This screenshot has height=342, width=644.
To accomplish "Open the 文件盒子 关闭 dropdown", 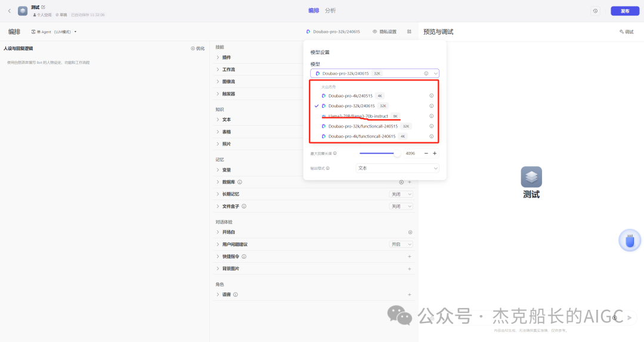I will (401, 207).
